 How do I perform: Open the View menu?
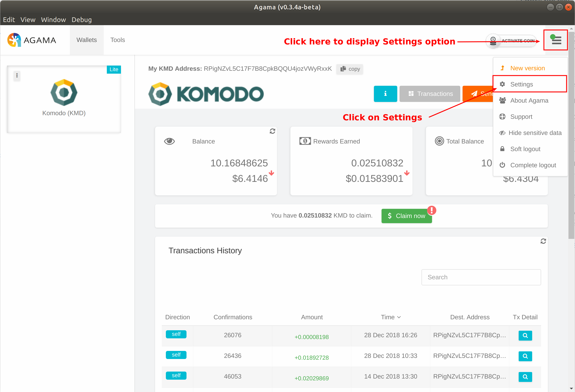coord(28,20)
